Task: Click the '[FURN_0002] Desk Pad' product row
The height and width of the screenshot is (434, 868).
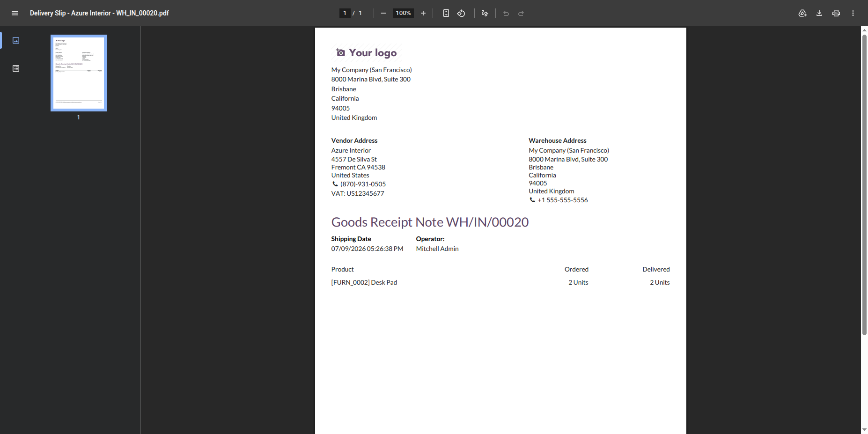Action: [x=500, y=282]
